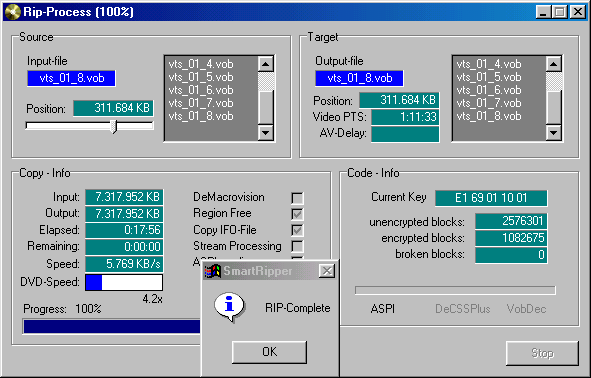Click the greyed DeCSSPlus label
Image resolution: width=591 pixels, height=378 pixels.
coord(462,309)
